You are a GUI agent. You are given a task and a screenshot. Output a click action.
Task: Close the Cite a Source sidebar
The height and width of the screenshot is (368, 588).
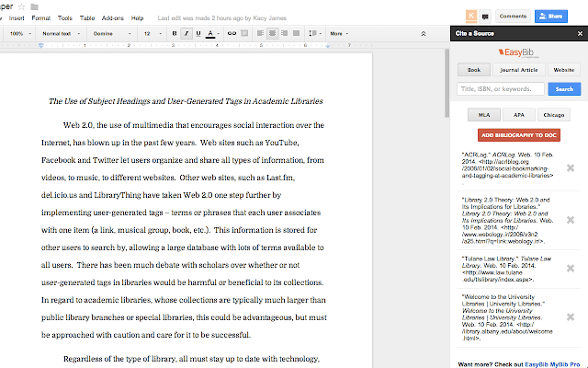point(578,33)
